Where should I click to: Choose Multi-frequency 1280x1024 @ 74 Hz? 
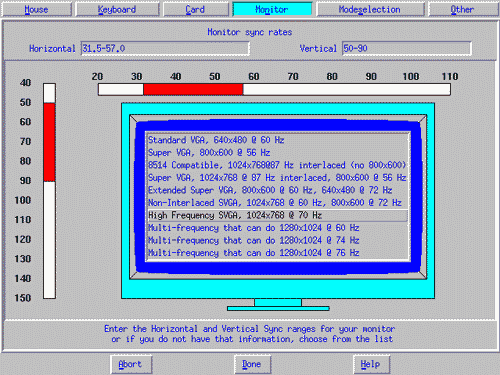(x=277, y=240)
